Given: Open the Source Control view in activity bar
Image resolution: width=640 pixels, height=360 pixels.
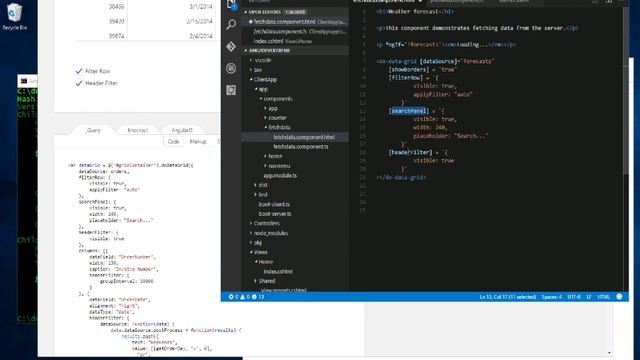Looking at the screenshot, I should (x=231, y=47).
